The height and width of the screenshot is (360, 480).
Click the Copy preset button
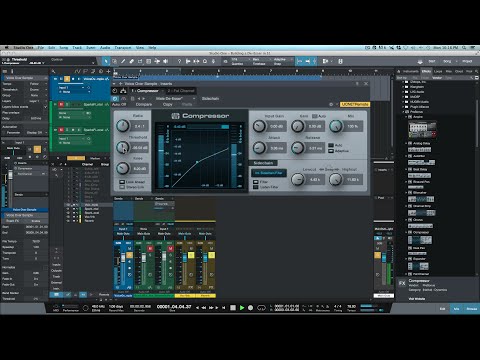pos(168,104)
